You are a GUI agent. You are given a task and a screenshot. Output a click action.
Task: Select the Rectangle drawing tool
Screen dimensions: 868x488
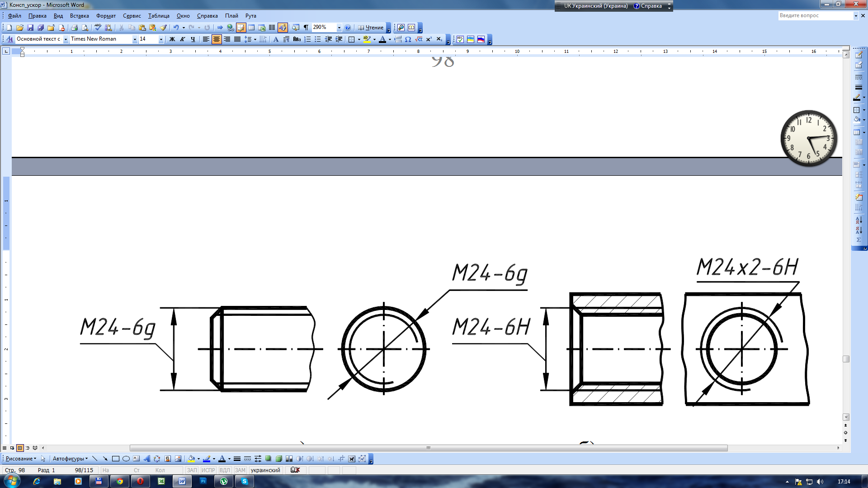click(x=116, y=459)
